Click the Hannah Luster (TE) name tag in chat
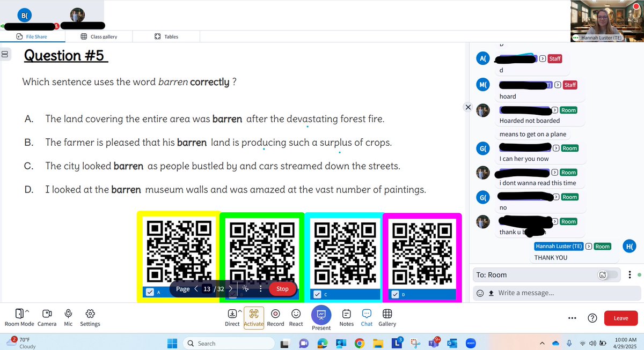644x350 pixels. [x=559, y=246]
